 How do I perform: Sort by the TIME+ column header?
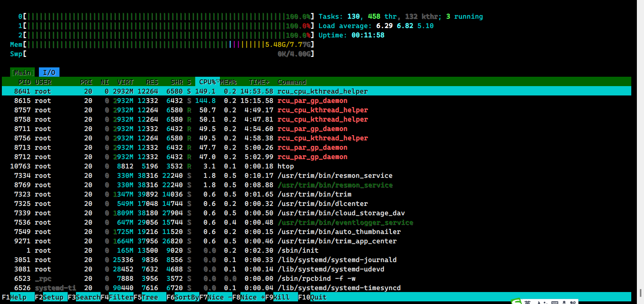coord(259,82)
